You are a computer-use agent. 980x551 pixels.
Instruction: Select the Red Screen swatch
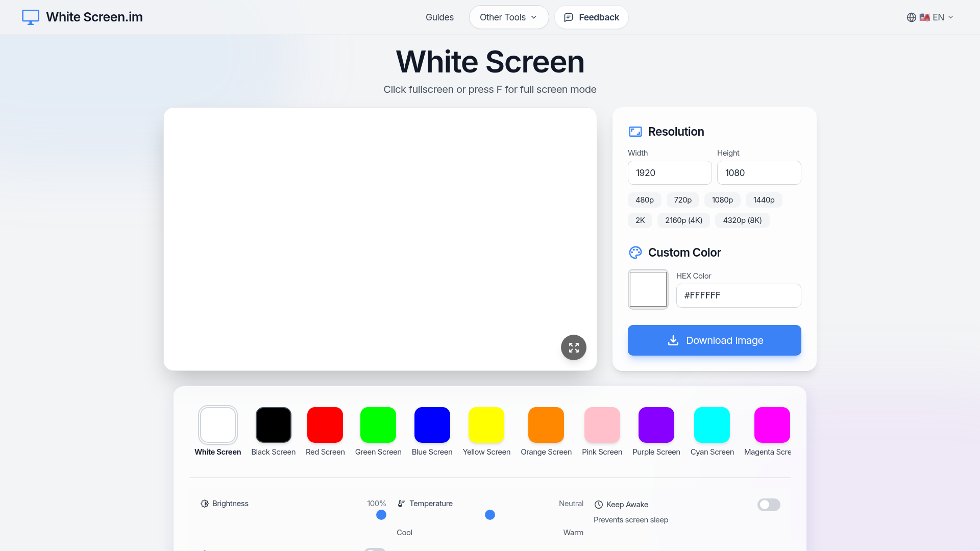(325, 425)
